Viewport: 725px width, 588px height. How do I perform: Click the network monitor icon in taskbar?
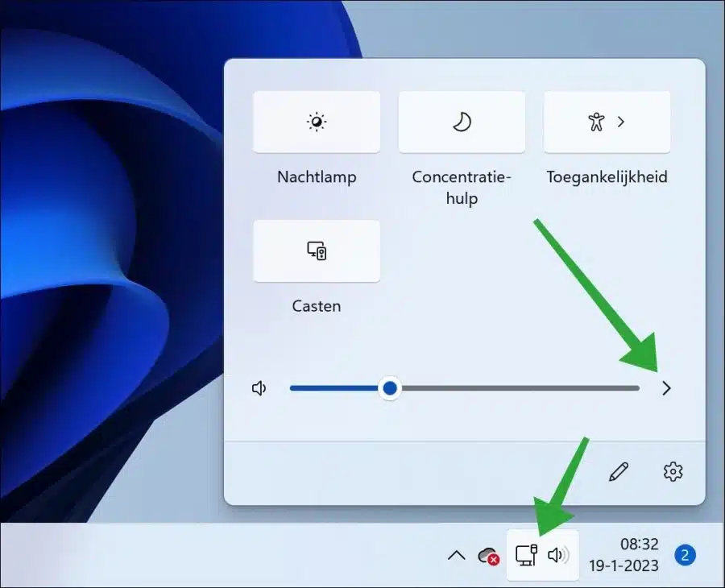(526, 555)
